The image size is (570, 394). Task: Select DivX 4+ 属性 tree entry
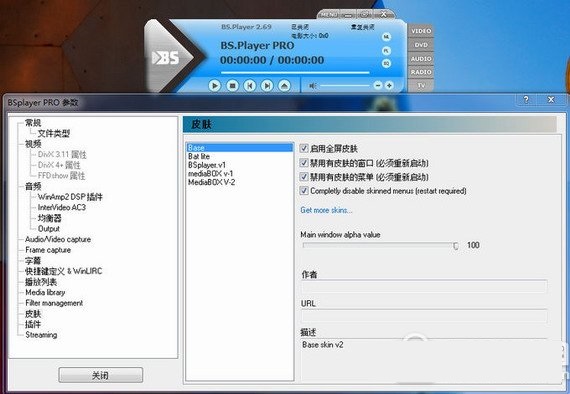(x=59, y=165)
